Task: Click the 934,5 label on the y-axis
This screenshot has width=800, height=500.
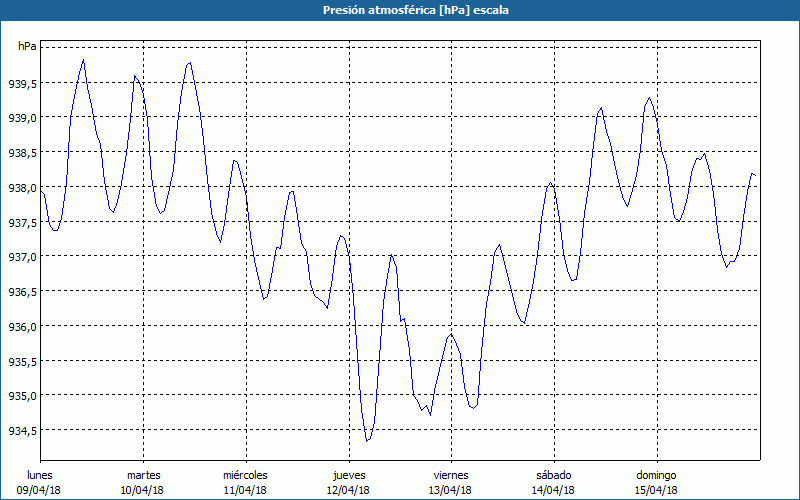Action: pyautogui.click(x=21, y=431)
